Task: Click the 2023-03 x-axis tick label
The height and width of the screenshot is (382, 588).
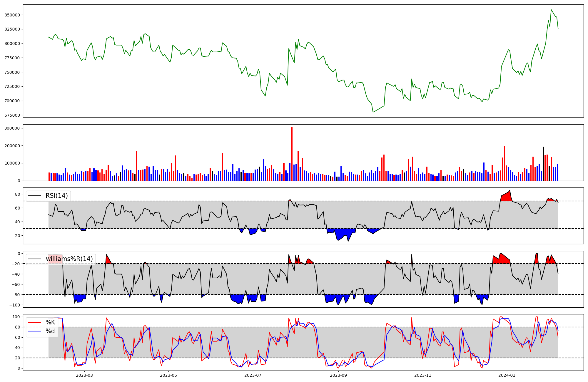Action: [84, 375]
